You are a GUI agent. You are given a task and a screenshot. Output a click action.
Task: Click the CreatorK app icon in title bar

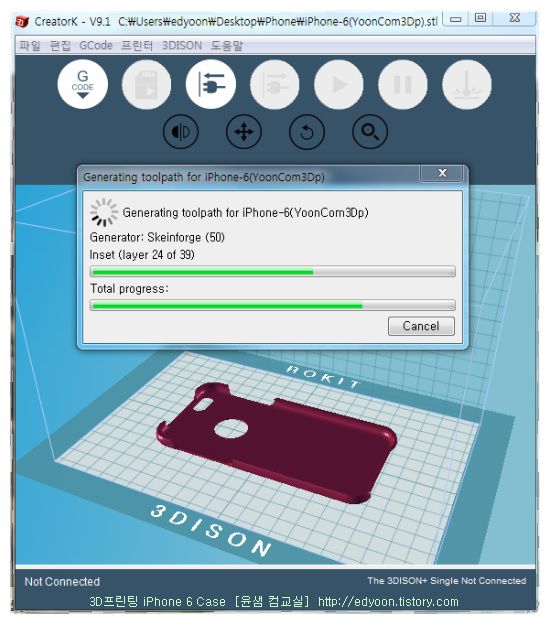(23, 22)
